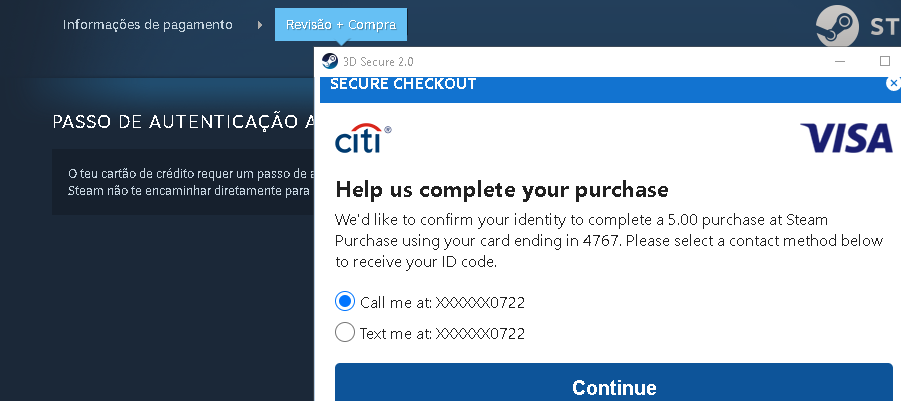Choose the Call me phone number label
The image size is (901, 401).
pos(442,302)
